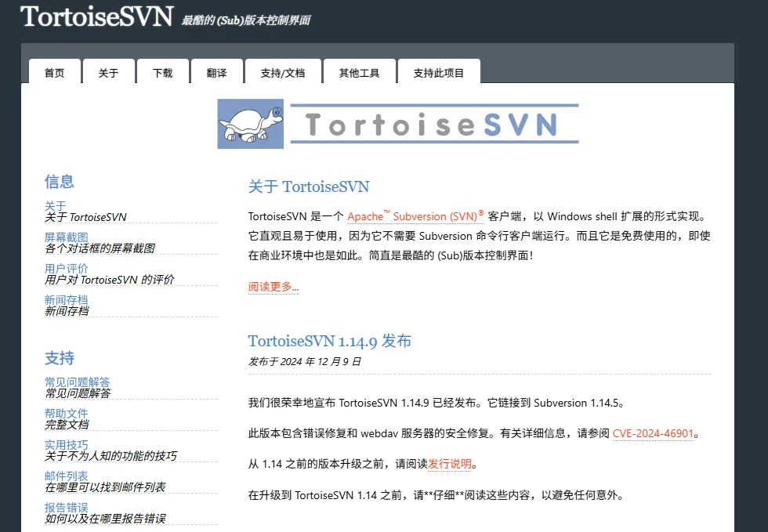
Task: Click the description 在哪里可以找到邮件列表
Action: [105, 487]
